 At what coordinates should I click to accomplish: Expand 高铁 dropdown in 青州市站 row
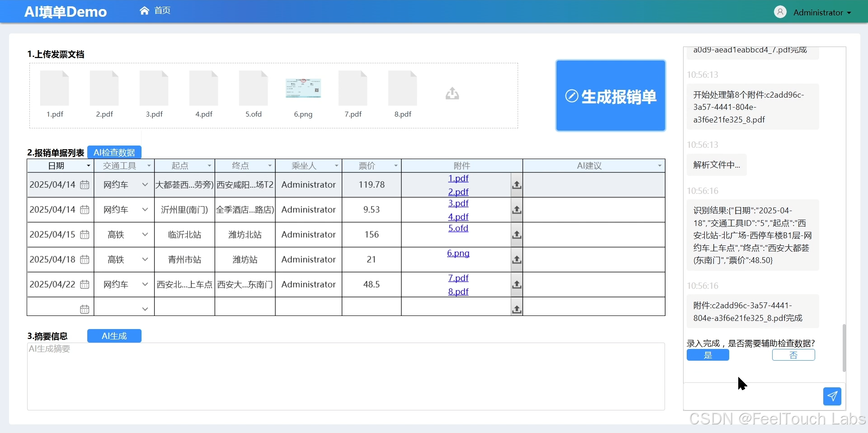[145, 259]
